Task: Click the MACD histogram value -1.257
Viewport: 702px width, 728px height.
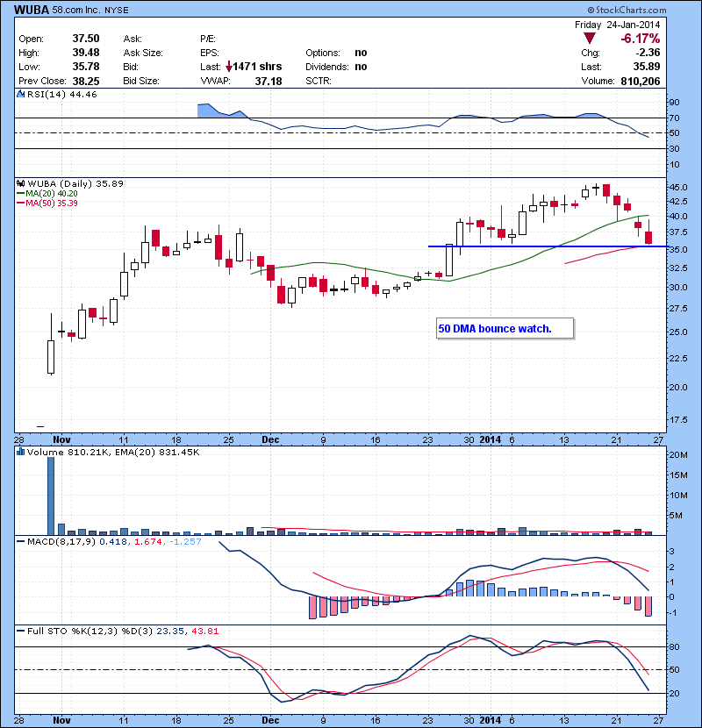Action: tap(185, 542)
